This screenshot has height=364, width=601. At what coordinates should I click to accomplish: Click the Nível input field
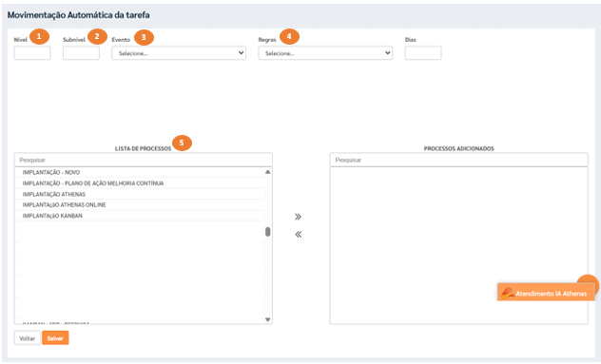coord(32,53)
